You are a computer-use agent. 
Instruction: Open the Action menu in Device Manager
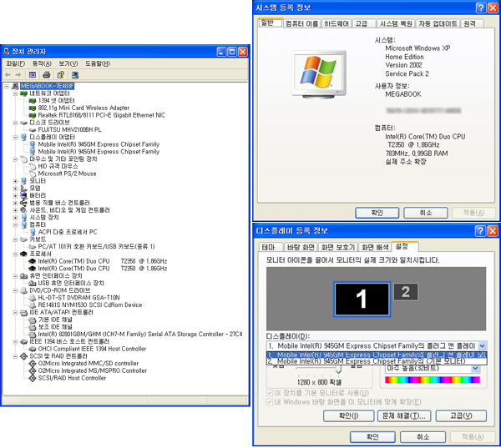pyautogui.click(x=42, y=63)
